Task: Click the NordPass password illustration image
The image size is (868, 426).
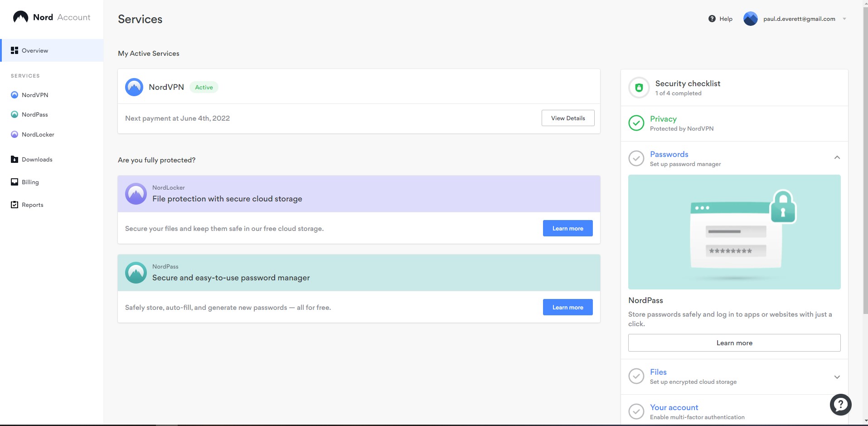Action: pos(734,232)
